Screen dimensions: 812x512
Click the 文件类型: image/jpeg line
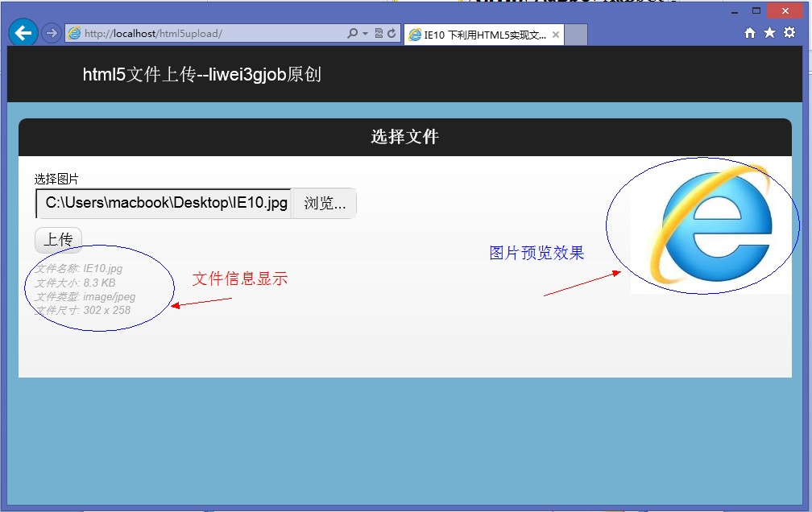point(85,297)
